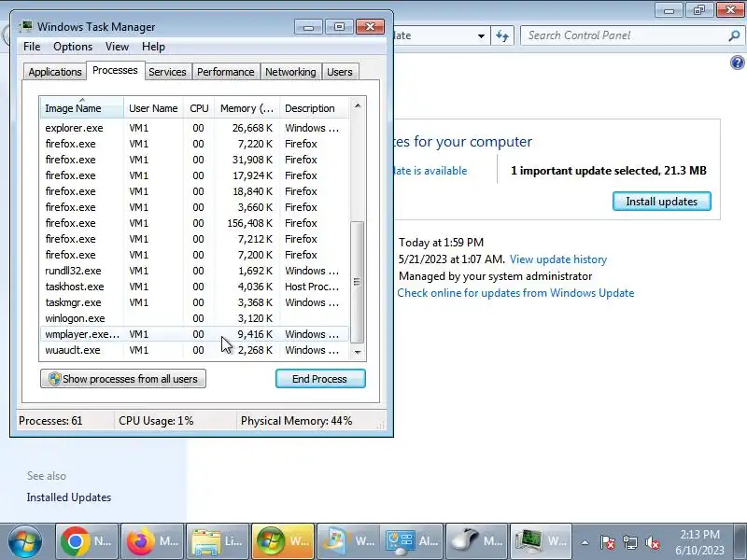Open the Help menu in Task Manager
Screen dimensions: 747x560
(x=153, y=47)
